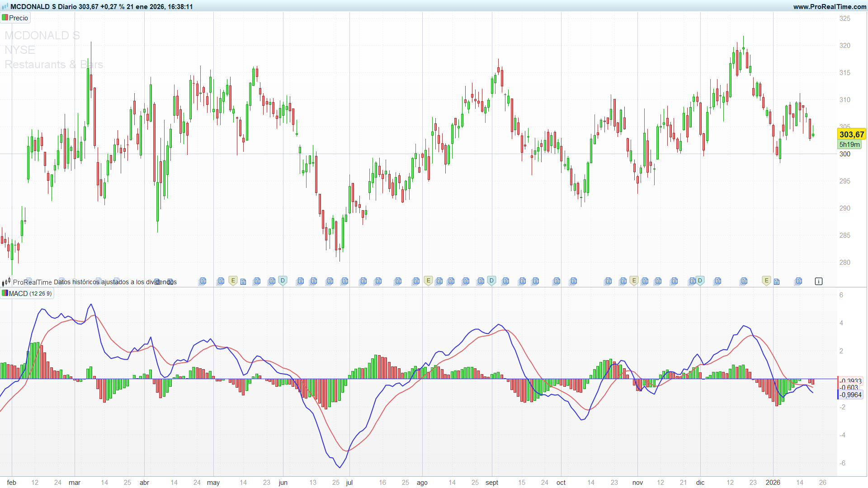Open the MACD (12 26 9) indicator label
The width and height of the screenshot is (868, 488).
pyautogui.click(x=30, y=294)
